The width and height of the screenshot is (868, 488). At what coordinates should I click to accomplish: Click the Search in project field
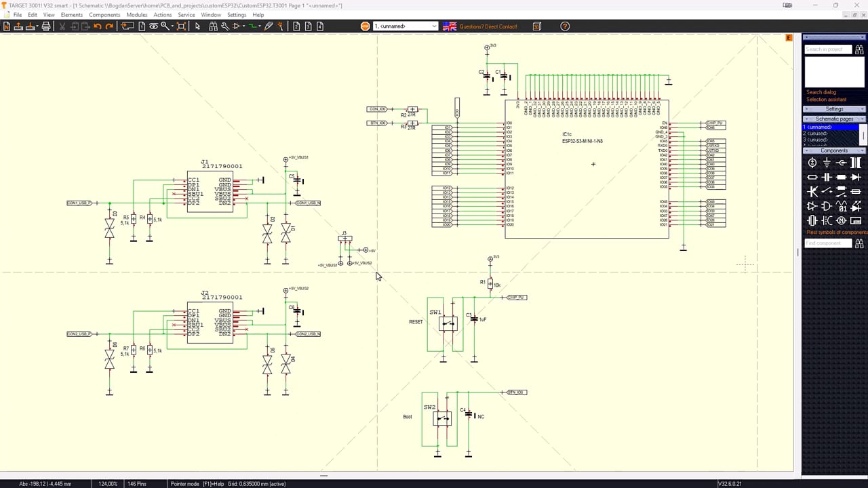[x=828, y=49]
